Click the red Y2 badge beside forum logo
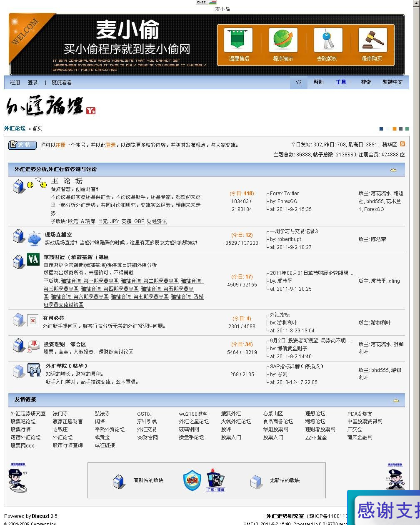 pyautogui.click(x=91, y=111)
